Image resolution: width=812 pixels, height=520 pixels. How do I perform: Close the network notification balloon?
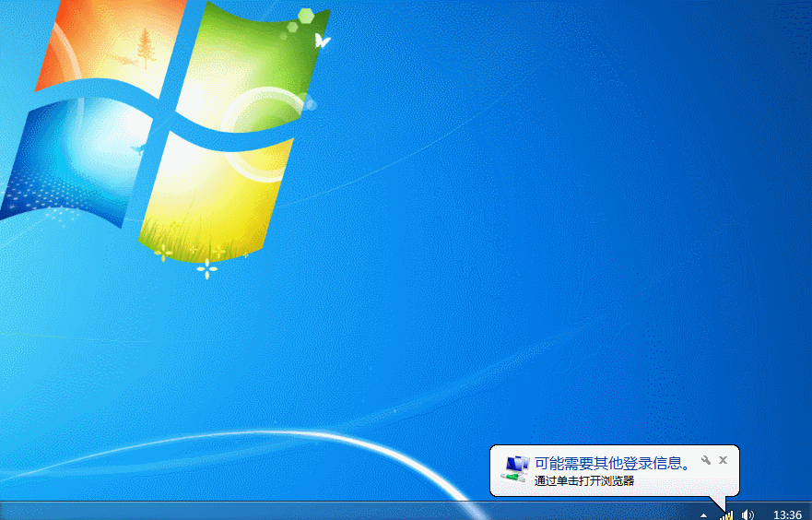pos(724,460)
